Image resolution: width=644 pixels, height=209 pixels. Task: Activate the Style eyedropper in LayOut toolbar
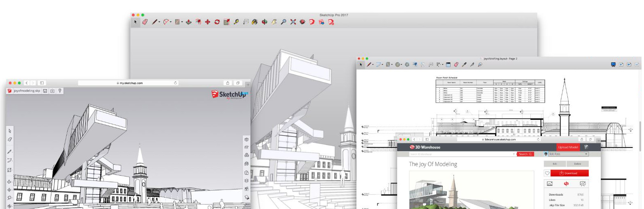pos(464,64)
